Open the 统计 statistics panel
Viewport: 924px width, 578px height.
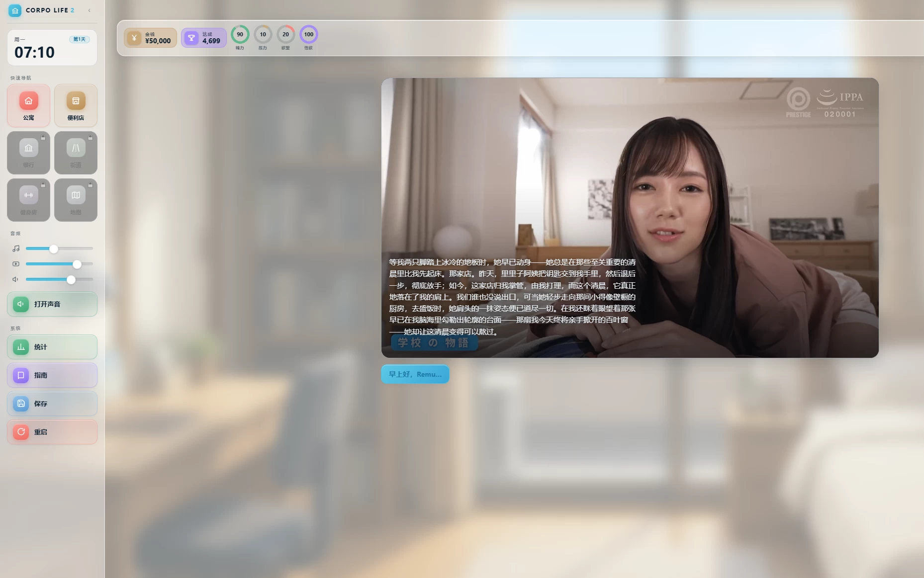pyautogui.click(x=52, y=347)
